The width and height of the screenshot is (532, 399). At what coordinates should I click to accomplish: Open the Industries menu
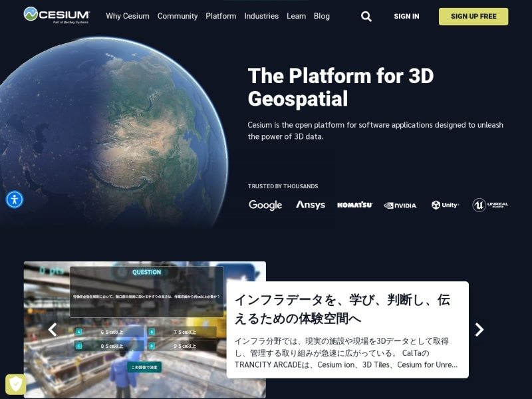click(x=261, y=16)
